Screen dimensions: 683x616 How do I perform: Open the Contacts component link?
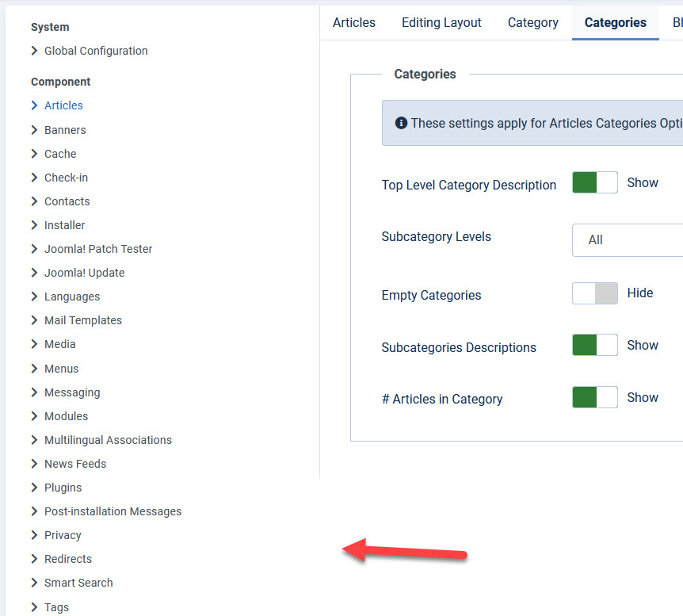(67, 201)
